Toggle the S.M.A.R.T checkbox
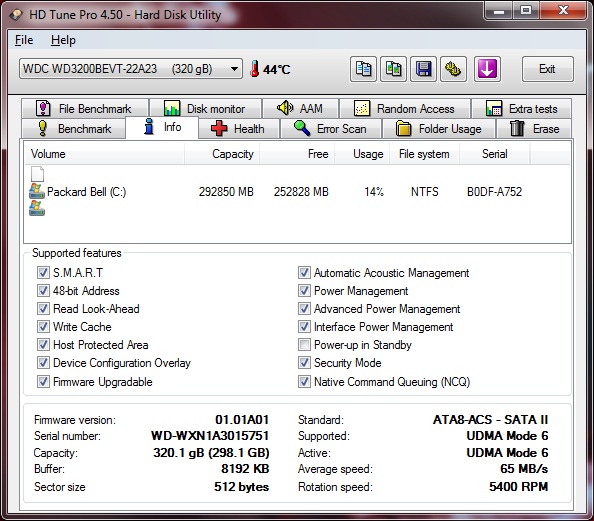The width and height of the screenshot is (594, 521). pyautogui.click(x=43, y=272)
